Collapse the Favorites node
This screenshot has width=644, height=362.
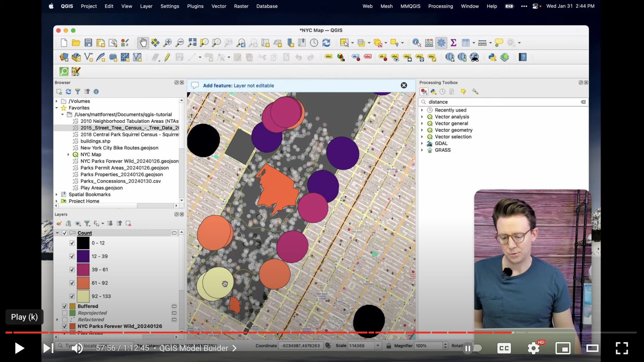point(56,108)
